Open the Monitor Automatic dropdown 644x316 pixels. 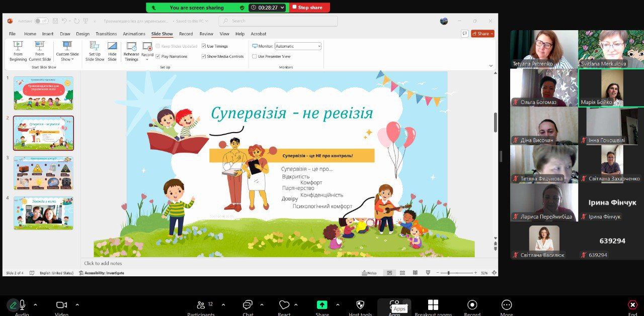coord(297,46)
